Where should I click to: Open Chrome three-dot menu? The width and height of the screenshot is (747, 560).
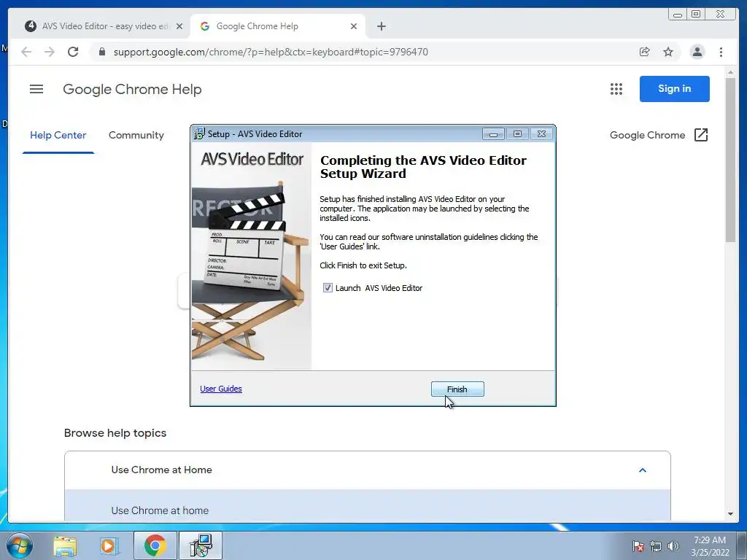tap(721, 52)
